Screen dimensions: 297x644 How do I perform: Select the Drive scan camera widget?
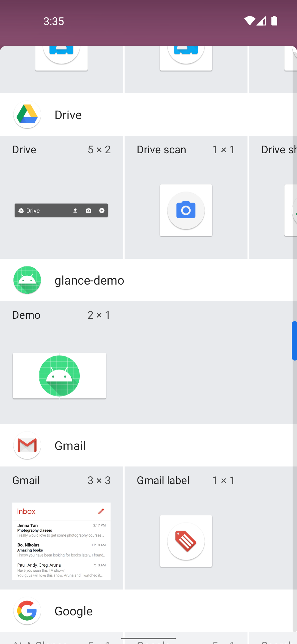point(186,210)
